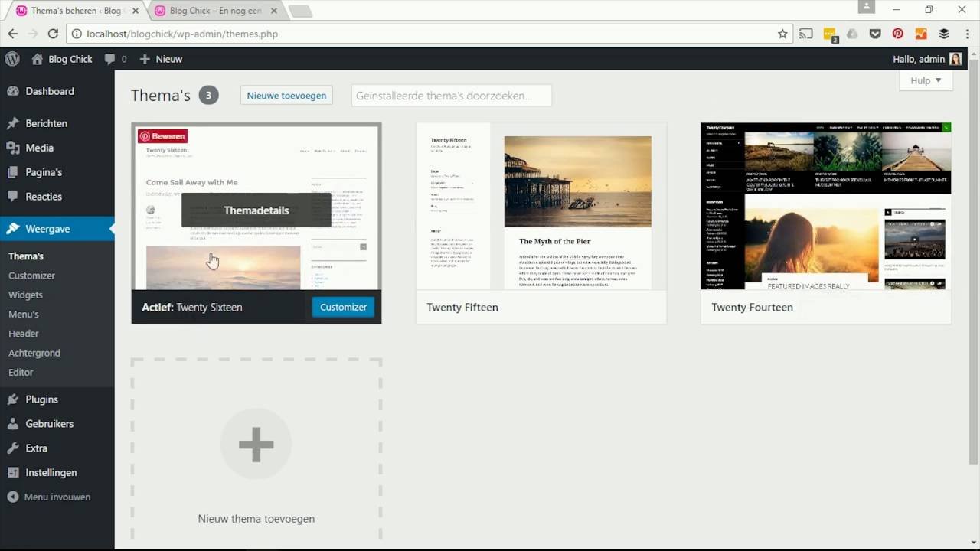Viewport: 980px width, 551px height.
Task: Click the Gebruikers user icon in sidebar
Action: (x=14, y=423)
